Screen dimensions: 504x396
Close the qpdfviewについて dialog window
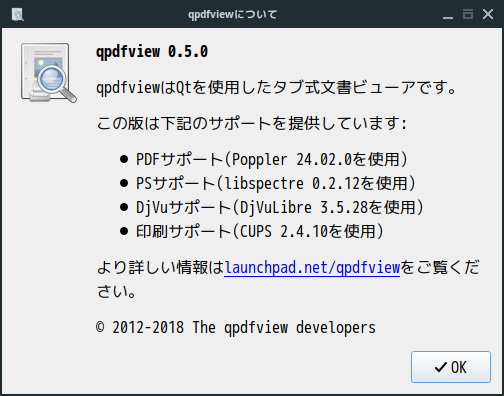(x=488, y=14)
